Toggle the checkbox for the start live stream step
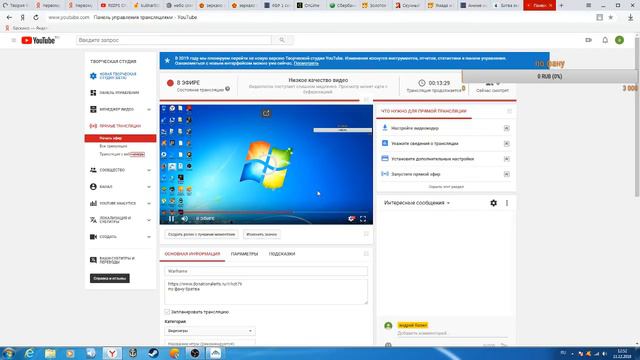640x360 pixels. (507, 174)
